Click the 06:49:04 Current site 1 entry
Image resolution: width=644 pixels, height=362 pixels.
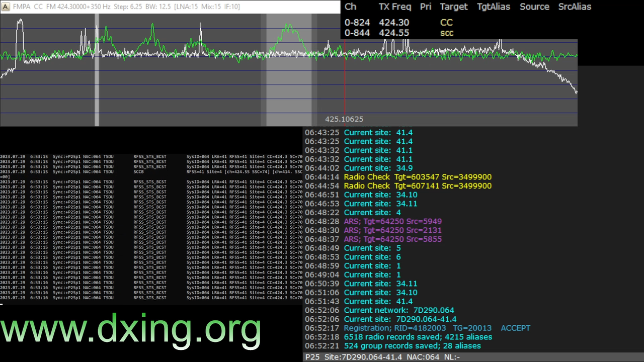tap(353, 275)
